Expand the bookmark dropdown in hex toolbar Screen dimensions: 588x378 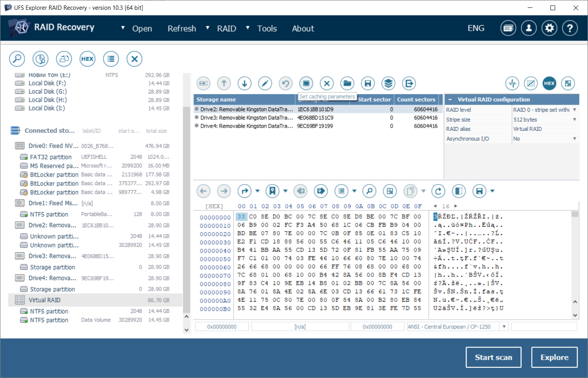click(285, 191)
